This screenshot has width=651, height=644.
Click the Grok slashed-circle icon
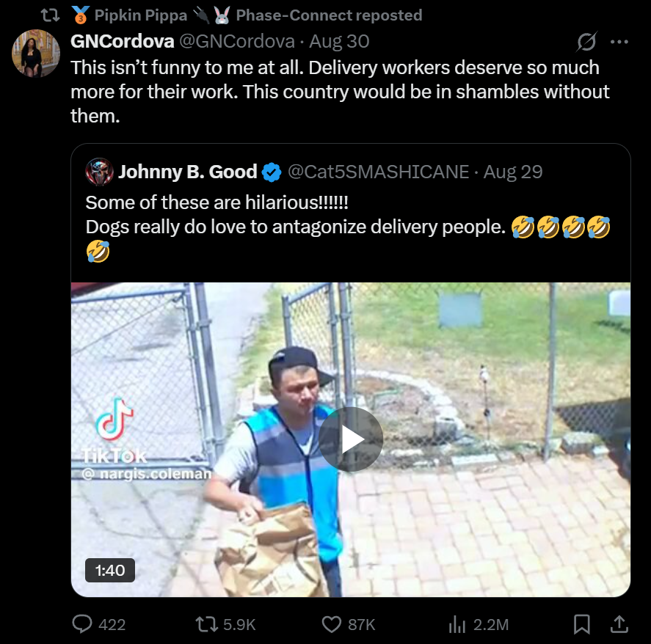(x=586, y=42)
